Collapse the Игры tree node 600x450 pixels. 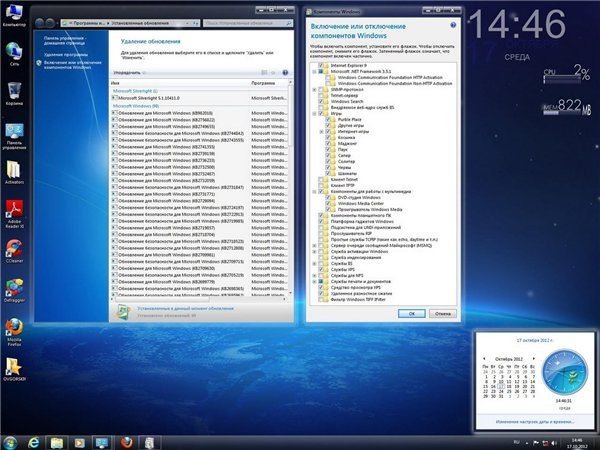(314, 114)
